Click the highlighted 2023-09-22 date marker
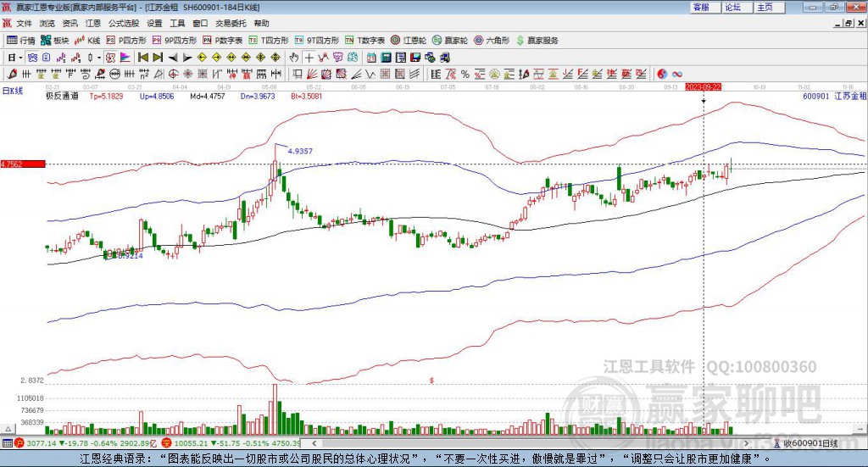Screen dimensions: 868x467 tap(703, 87)
